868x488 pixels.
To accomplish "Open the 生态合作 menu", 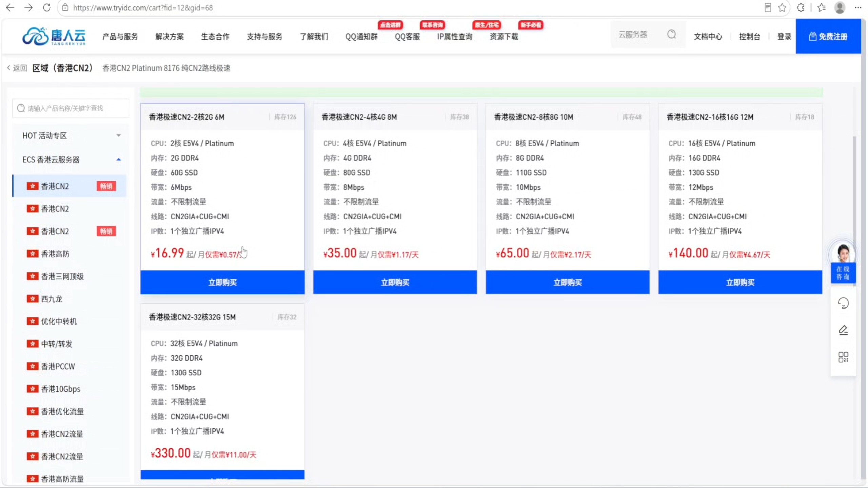I will pos(215,36).
